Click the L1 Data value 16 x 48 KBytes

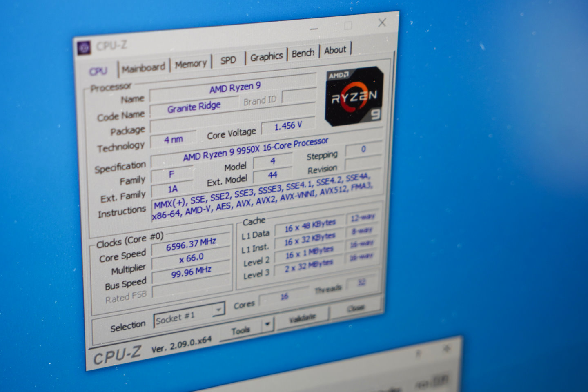310,225
